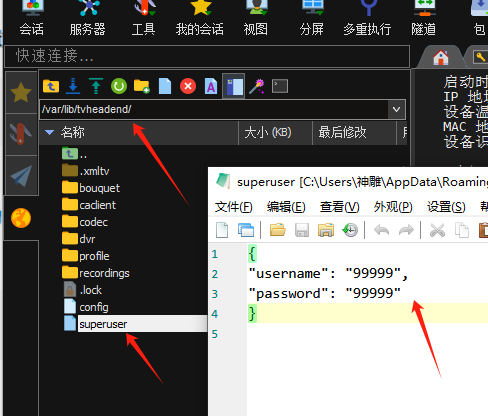Select the recordings folder
The image size is (488, 416).
click(96, 273)
